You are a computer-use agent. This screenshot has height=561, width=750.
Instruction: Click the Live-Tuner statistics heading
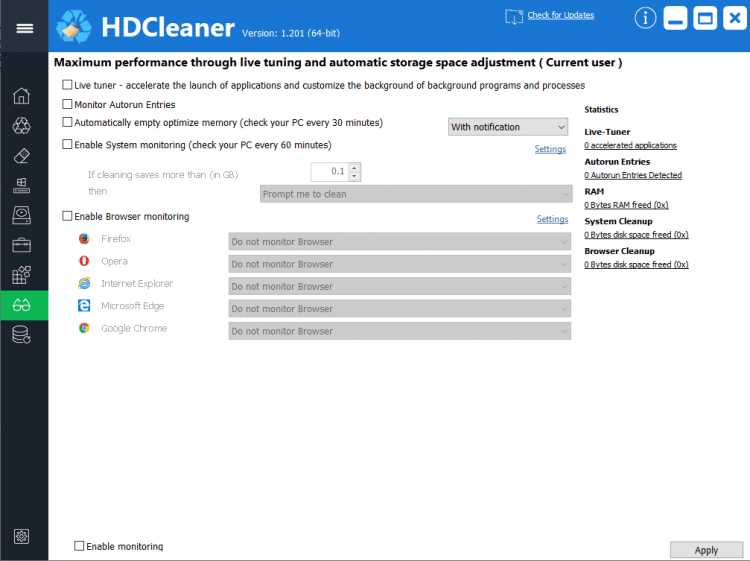pyautogui.click(x=607, y=132)
